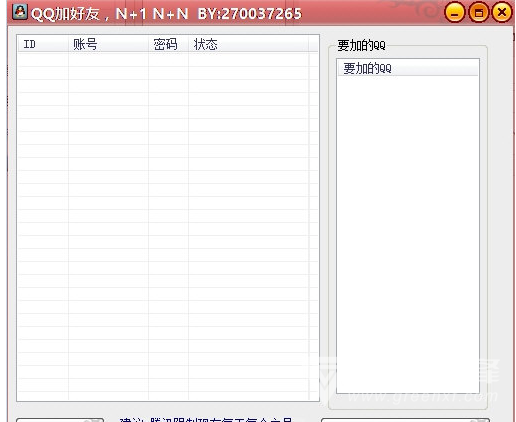The width and height of the screenshot is (516, 422).
Task: Click the divider between 账号 and 密码 headers
Action: click(x=148, y=44)
